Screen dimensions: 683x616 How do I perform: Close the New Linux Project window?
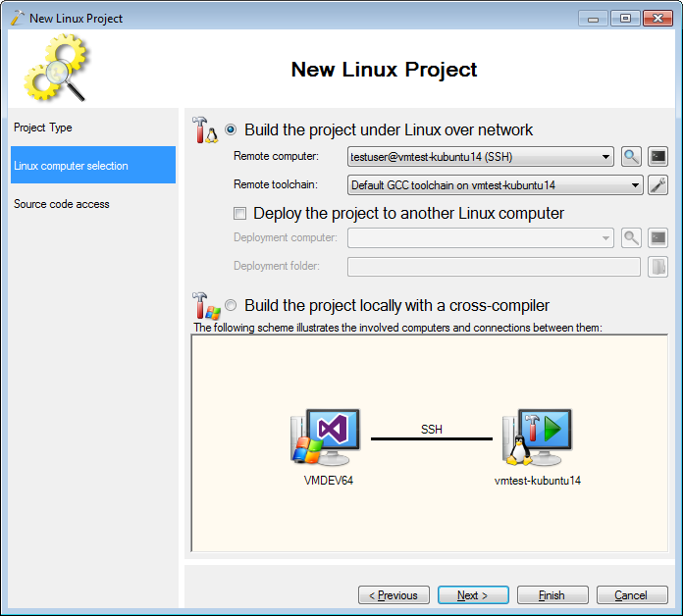tap(657, 19)
